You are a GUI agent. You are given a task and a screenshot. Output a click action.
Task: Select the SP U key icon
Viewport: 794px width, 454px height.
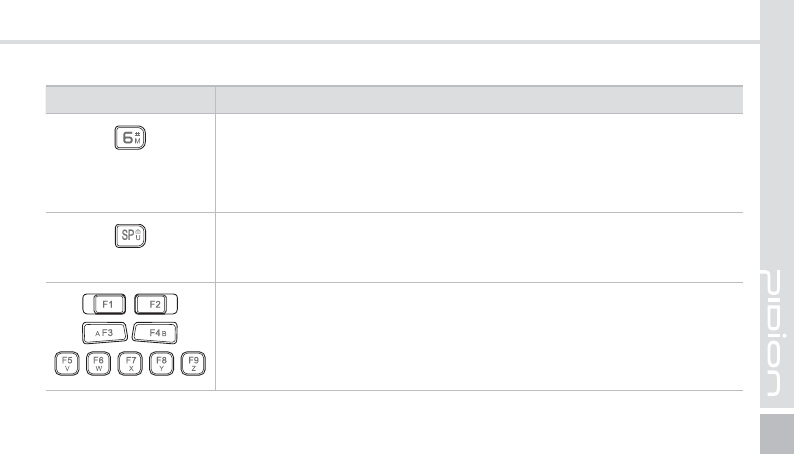pos(130,236)
